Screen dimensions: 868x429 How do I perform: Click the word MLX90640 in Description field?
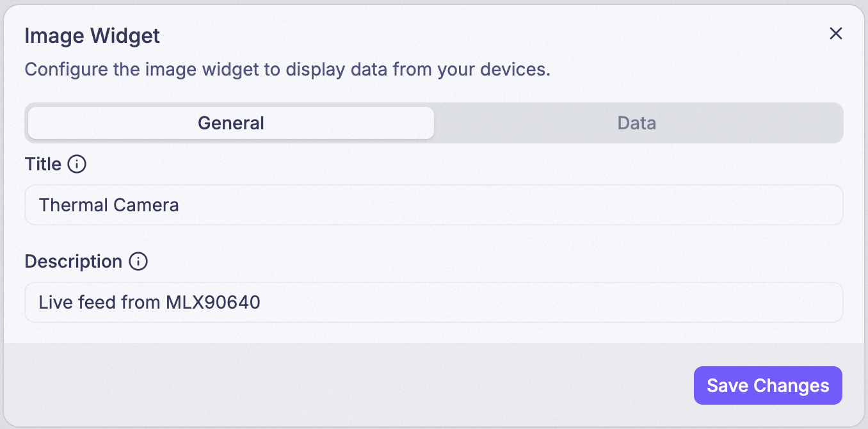pyautogui.click(x=213, y=302)
